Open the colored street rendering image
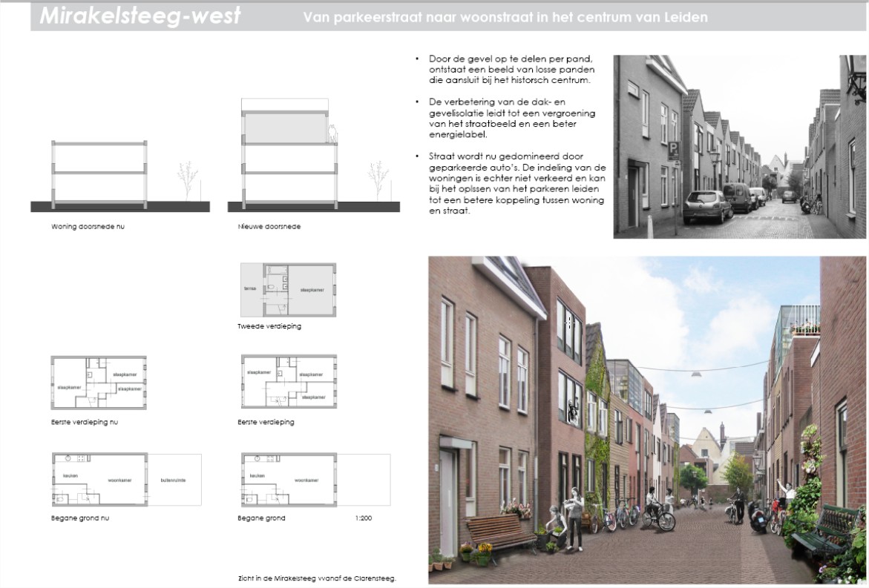The width and height of the screenshot is (869, 588). click(646, 420)
